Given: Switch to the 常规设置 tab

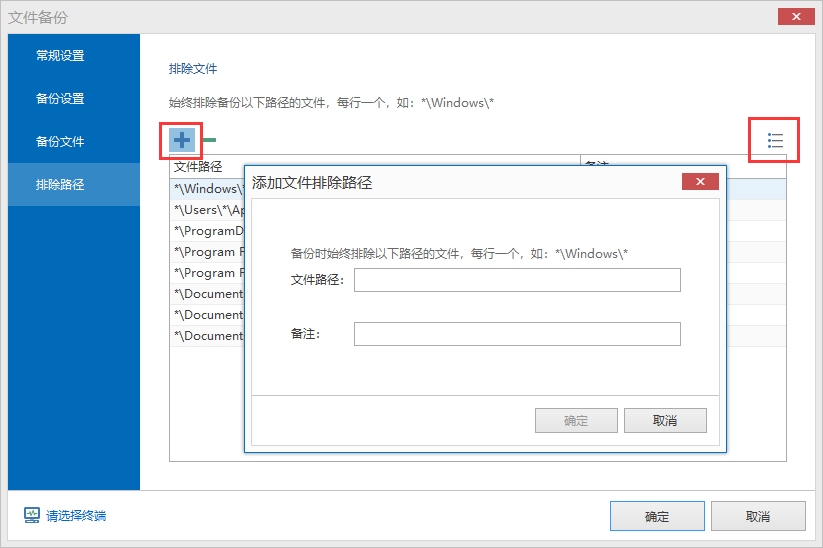Looking at the screenshot, I should [60, 56].
